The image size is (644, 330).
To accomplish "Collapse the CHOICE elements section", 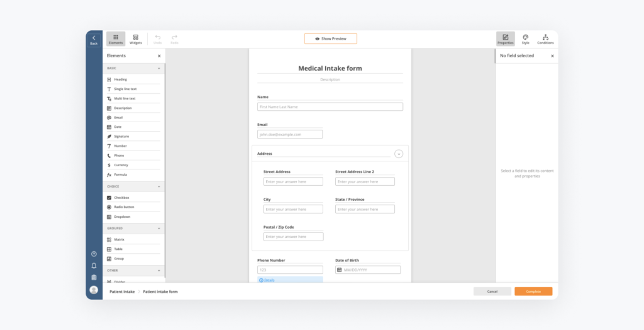I will [x=158, y=186].
